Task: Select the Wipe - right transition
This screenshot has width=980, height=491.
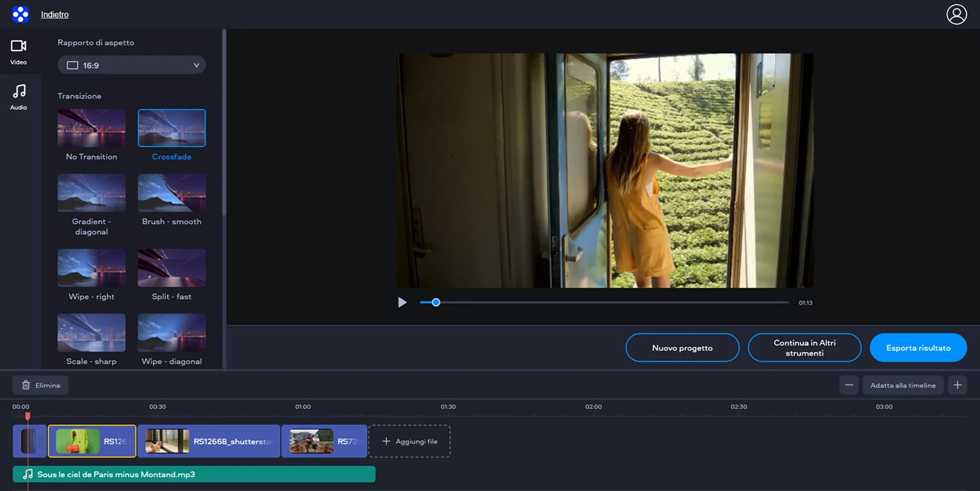Action: [x=92, y=267]
